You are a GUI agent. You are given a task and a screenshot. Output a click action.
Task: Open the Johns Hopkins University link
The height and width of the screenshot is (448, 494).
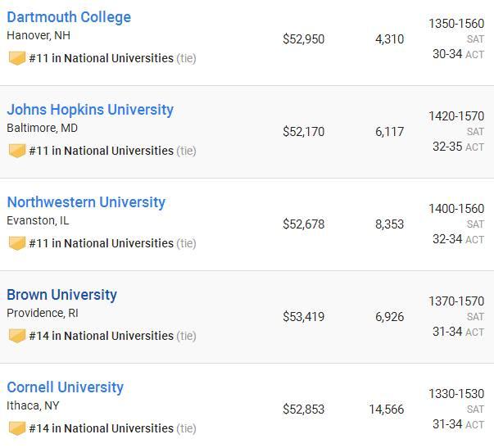(90, 110)
